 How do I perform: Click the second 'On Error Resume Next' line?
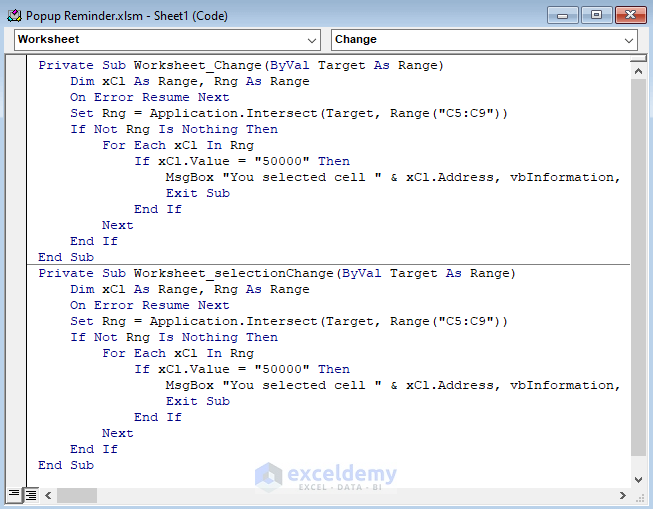(x=150, y=305)
